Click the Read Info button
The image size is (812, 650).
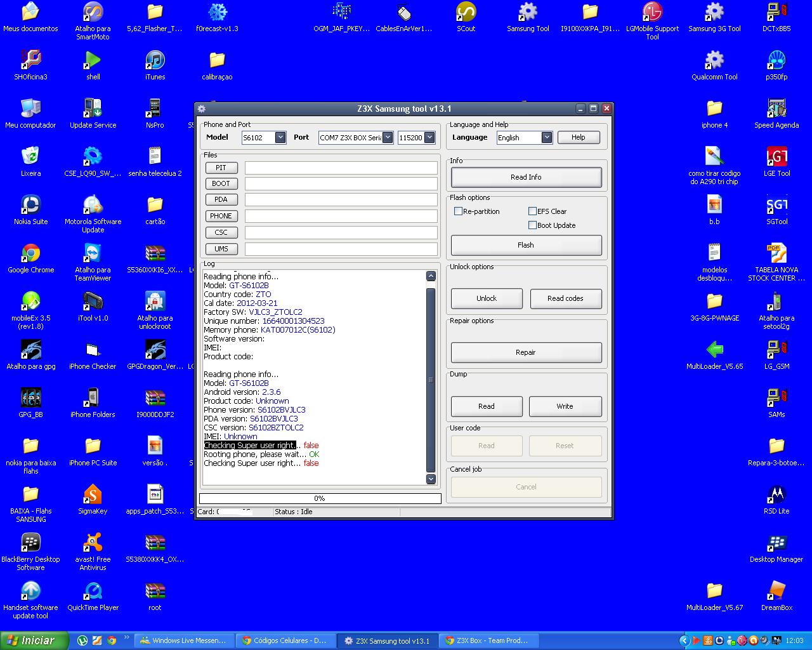pos(526,177)
